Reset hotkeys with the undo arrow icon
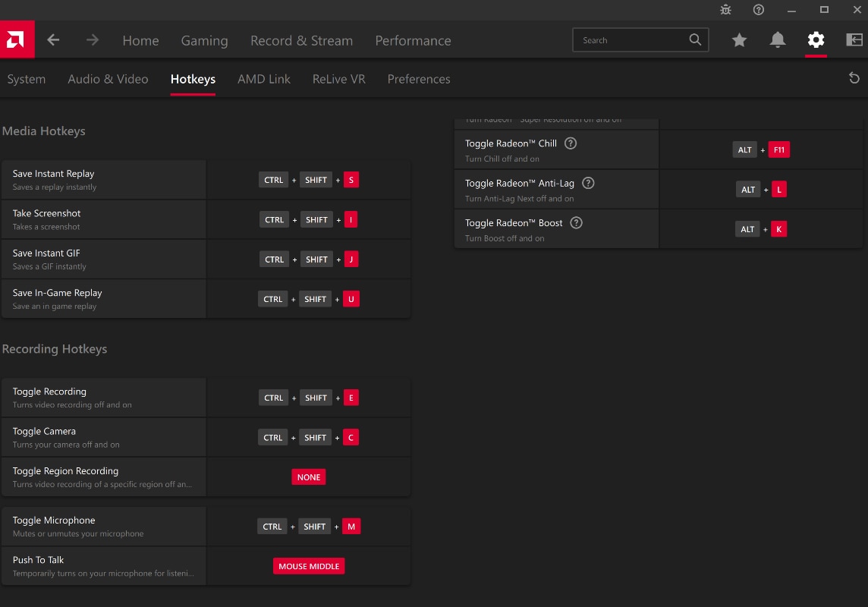The image size is (868, 607). (x=854, y=78)
